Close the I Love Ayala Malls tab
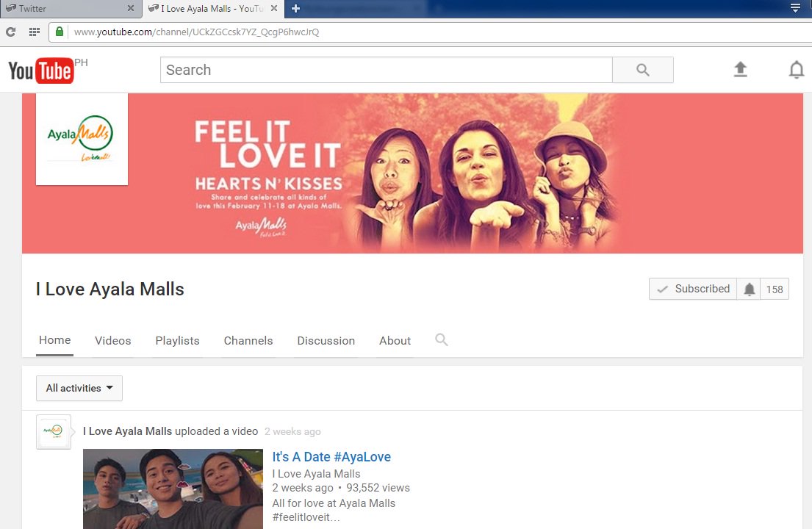This screenshot has height=529, width=812. (274, 8)
